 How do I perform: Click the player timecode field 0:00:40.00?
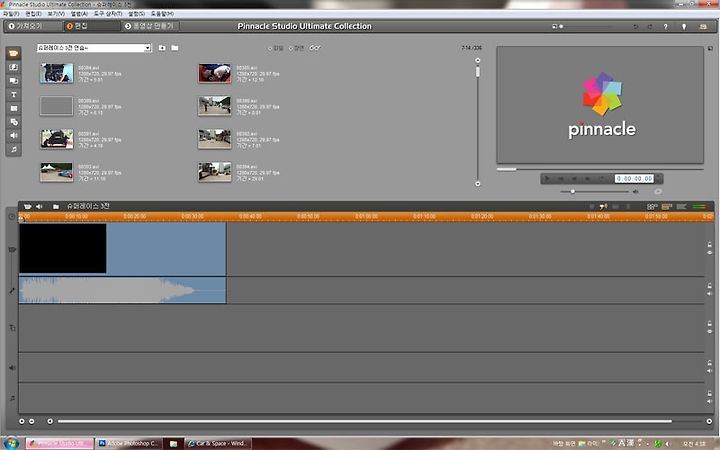tap(635, 178)
